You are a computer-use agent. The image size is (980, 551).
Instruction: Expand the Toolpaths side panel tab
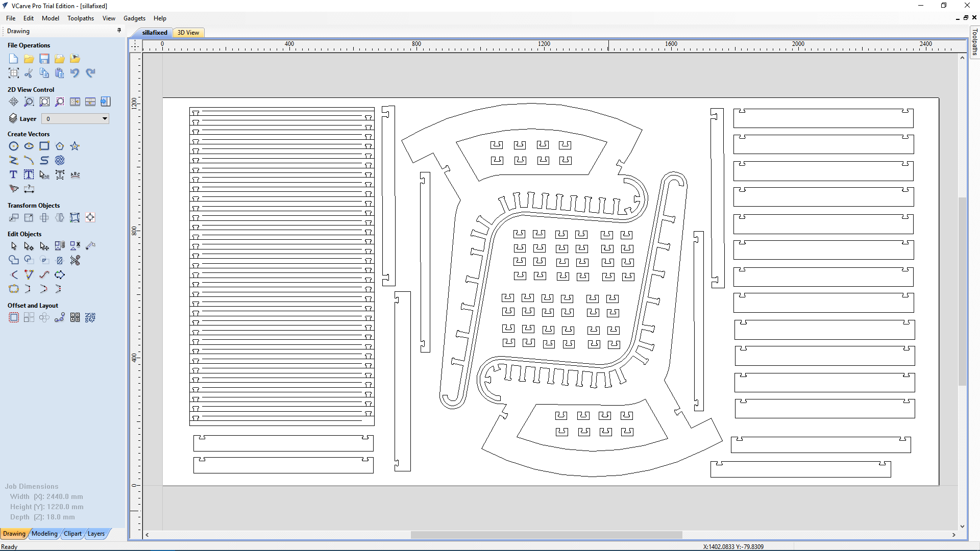[x=974, y=42]
